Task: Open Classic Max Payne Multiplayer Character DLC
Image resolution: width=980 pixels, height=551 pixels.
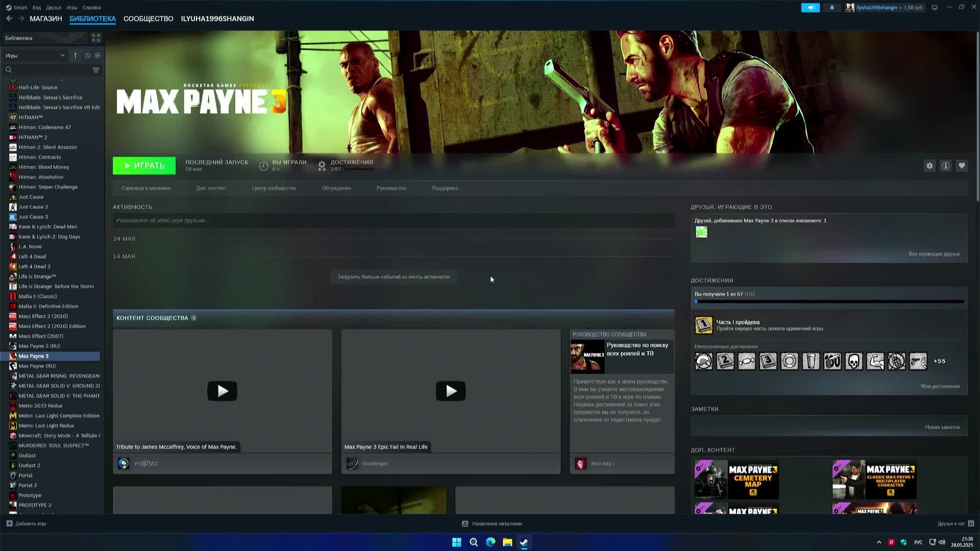Action: pyautogui.click(x=874, y=480)
